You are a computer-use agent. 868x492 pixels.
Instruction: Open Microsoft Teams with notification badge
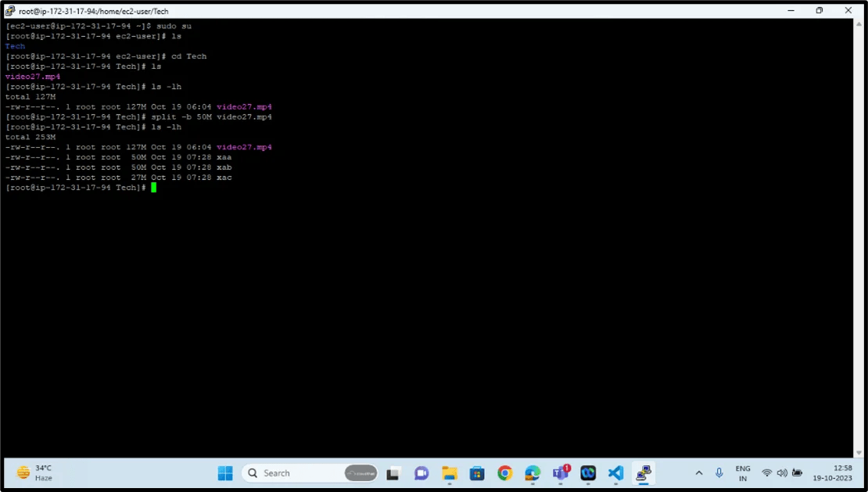560,473
